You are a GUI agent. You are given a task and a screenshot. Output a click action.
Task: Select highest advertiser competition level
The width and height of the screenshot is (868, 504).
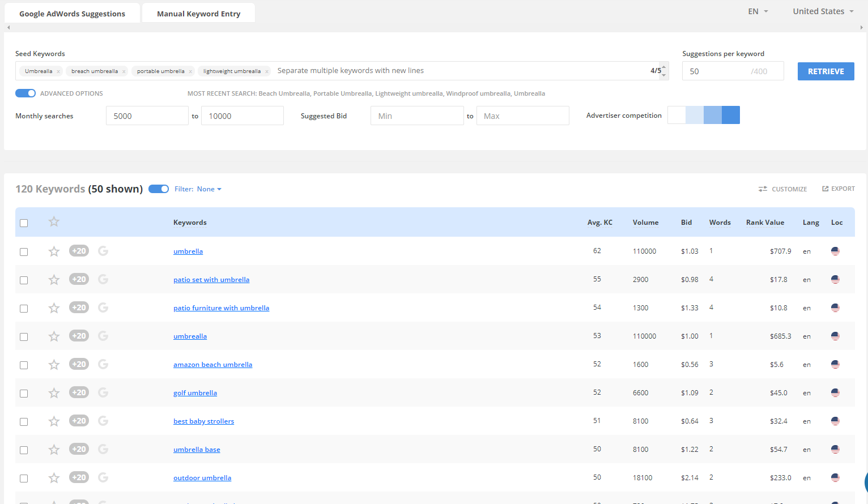[x=731, y=115]
